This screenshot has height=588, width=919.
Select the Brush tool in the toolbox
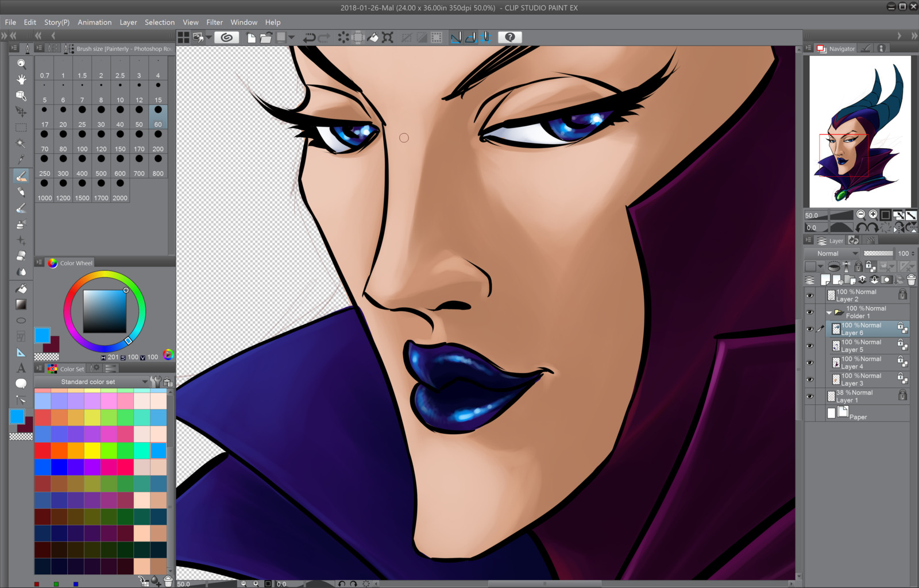click(21, 176)
